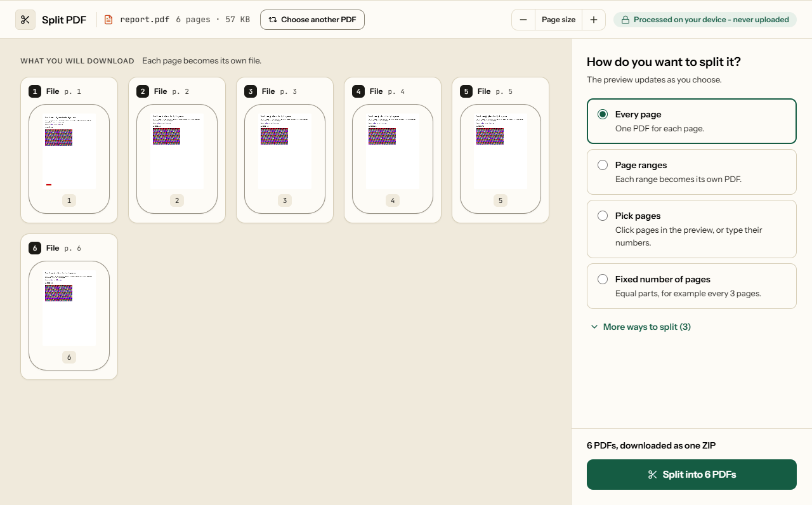Screen dimensions: 812x505
Task: Click the orange report.pdf file icon
Action: pos(108,20)
